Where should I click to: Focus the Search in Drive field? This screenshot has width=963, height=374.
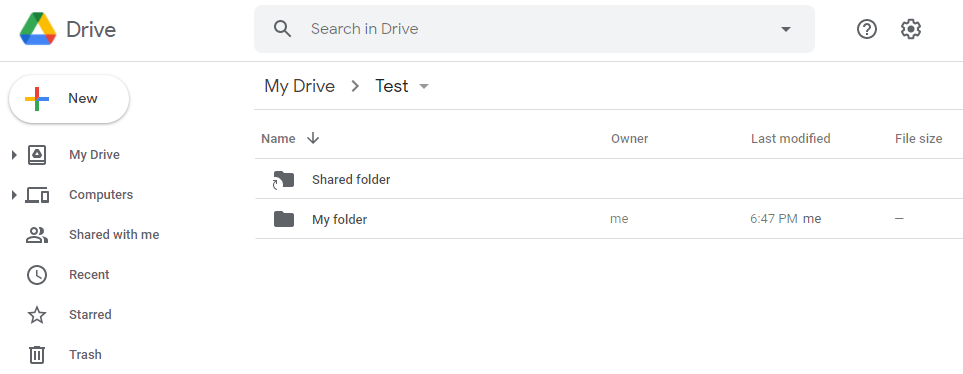[x=534, y=29]
